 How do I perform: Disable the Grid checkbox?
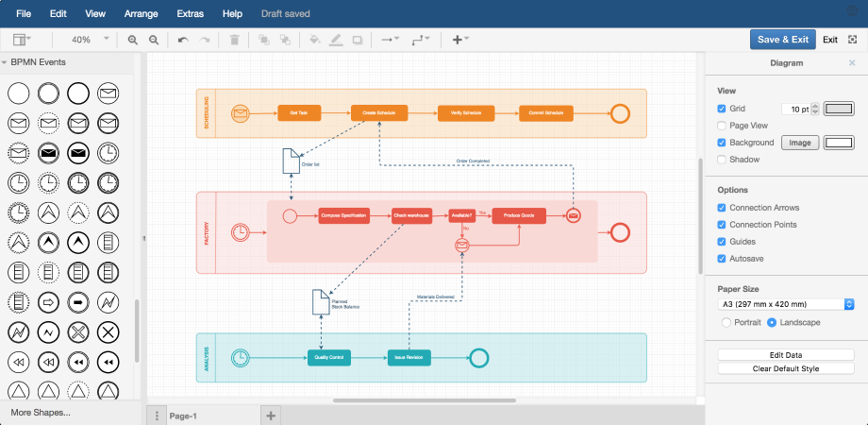[722, 109]
